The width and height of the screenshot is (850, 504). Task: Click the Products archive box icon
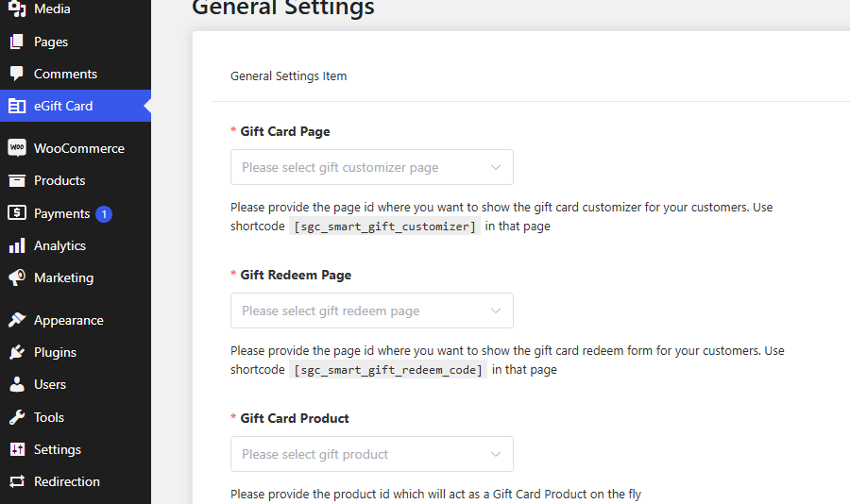17,180
